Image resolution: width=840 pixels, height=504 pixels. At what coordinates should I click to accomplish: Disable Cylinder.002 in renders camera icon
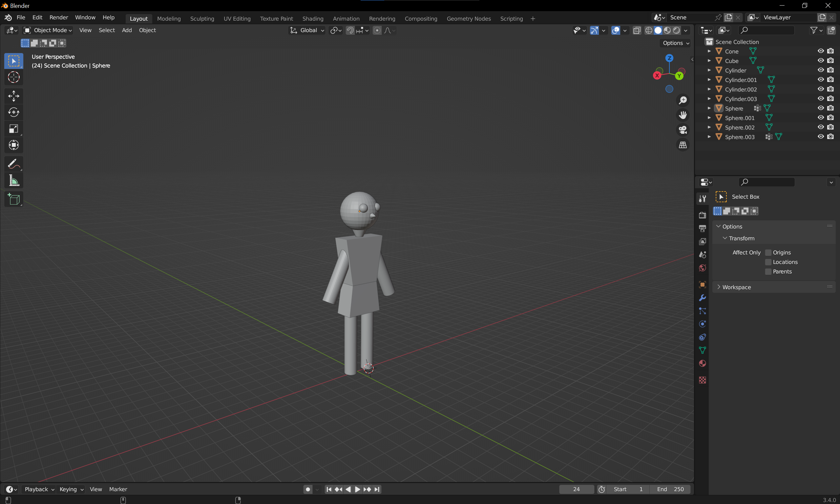pos(830,89)
